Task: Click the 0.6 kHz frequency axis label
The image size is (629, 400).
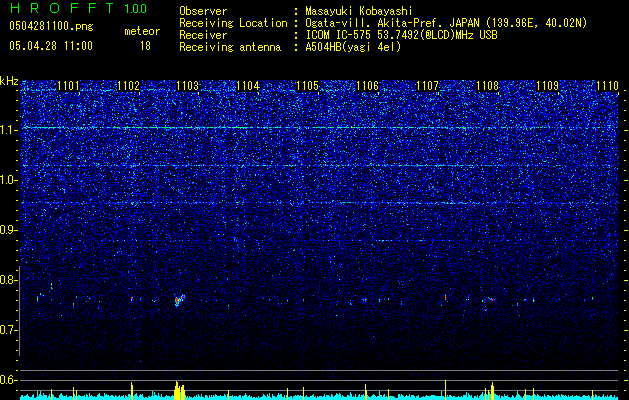Action: pyautogui.click(x=9, y=380)
